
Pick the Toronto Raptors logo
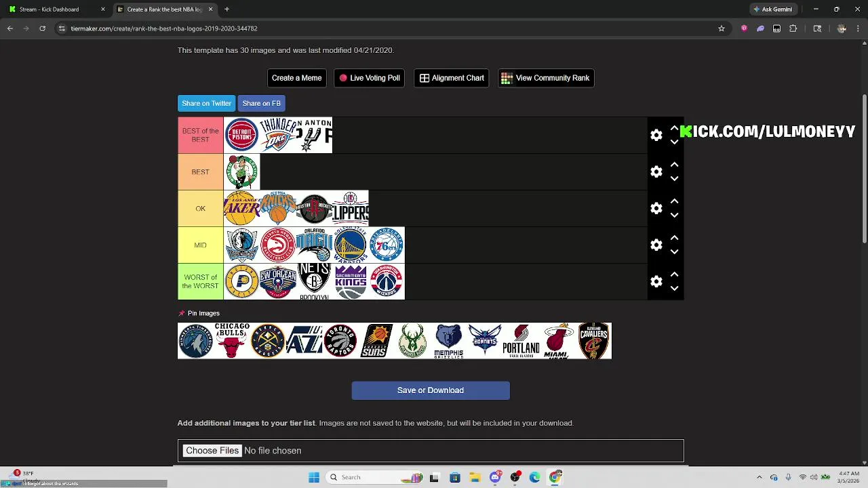pos(340,340)
